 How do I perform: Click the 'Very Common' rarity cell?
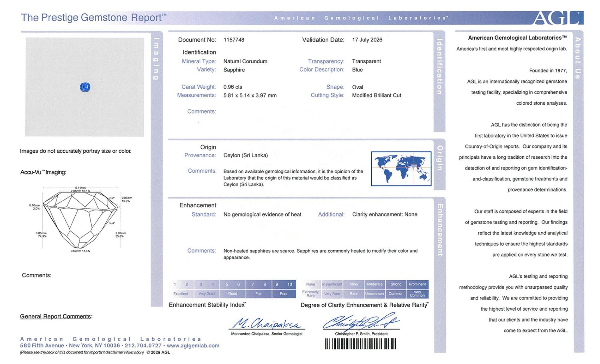[x=417, y=294]
